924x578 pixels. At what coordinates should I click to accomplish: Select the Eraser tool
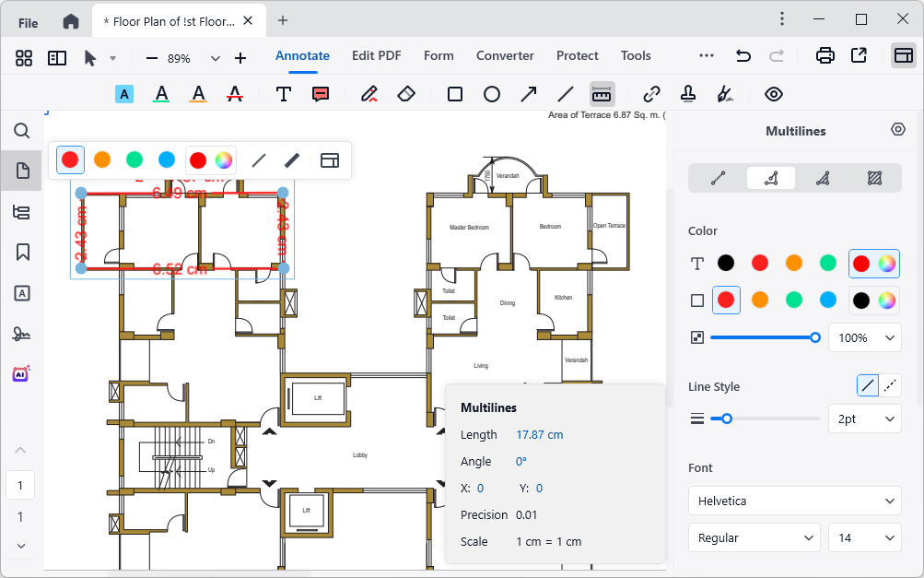pyautogui.click(x=406, y=93)
